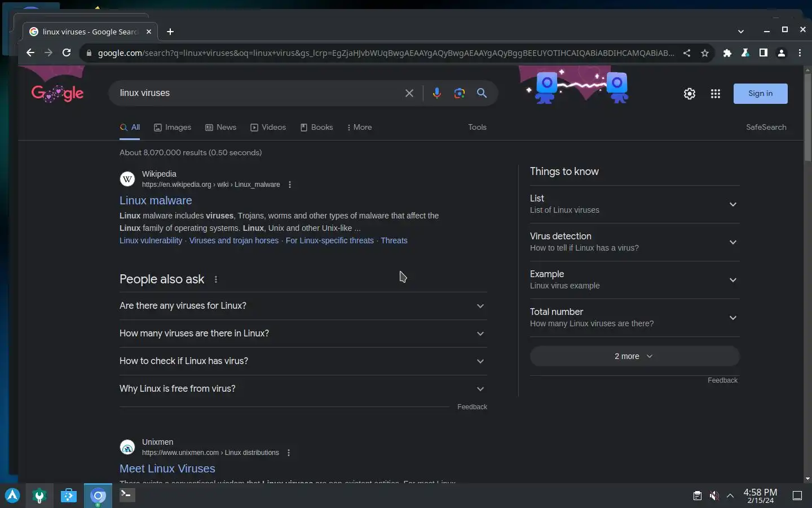The image size is (812, 508).
Task: Open the Chrome three-dot menu
Action: pos(800,53)
